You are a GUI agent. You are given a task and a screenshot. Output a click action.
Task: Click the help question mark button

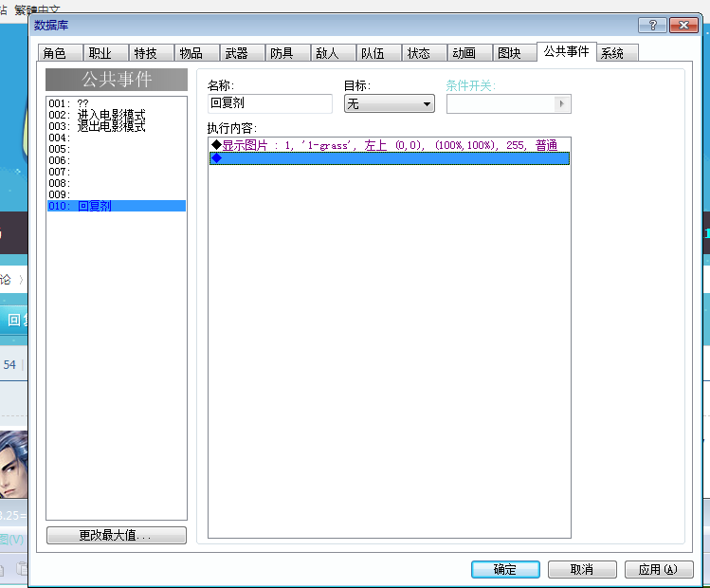tap(652, 26)
